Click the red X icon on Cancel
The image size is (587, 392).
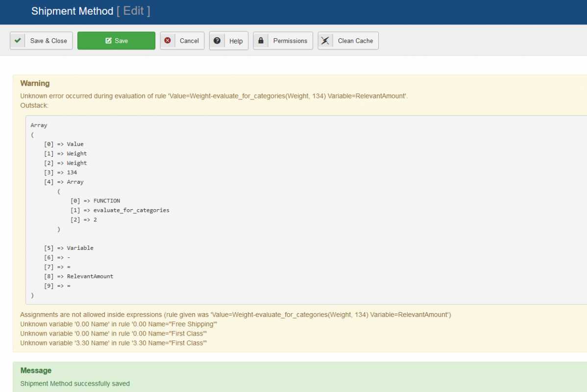click(168, 41)
